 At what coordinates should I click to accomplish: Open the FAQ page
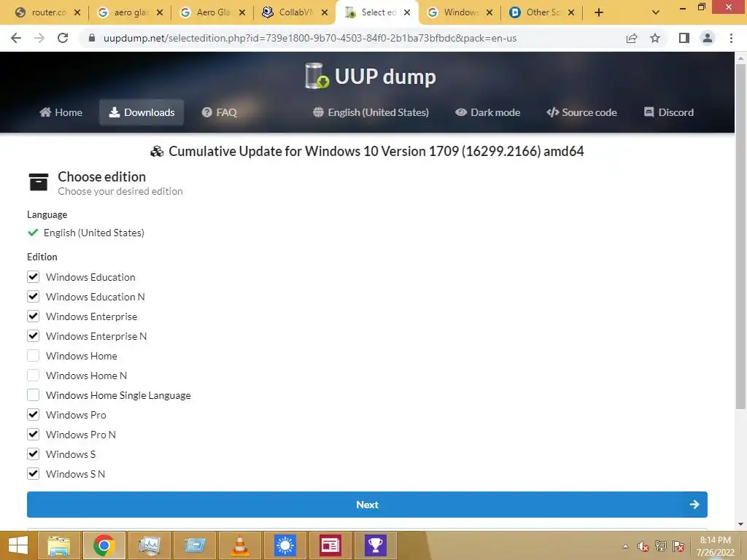pyautogui.click(x=219, y=112)
